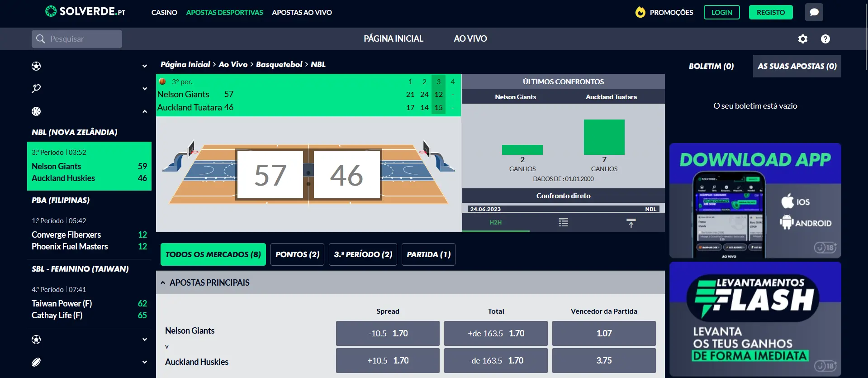Click the Solverde.pt logo

[85, 11]
